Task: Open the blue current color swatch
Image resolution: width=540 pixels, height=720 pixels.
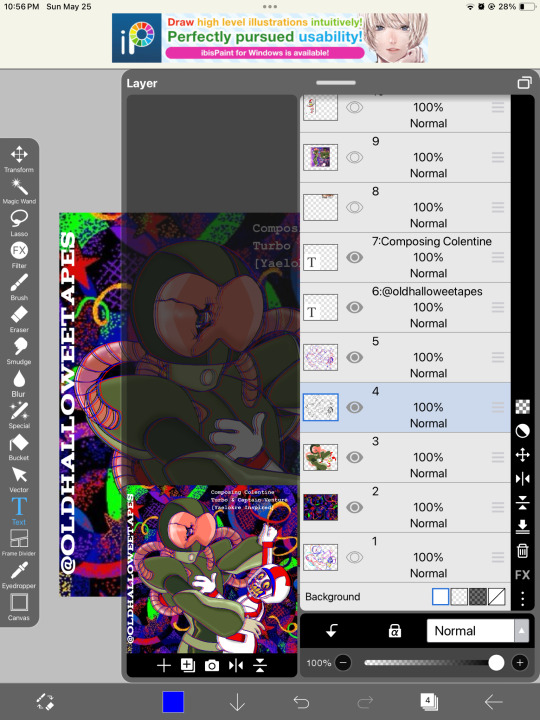Action: click(x=173, y=702)
